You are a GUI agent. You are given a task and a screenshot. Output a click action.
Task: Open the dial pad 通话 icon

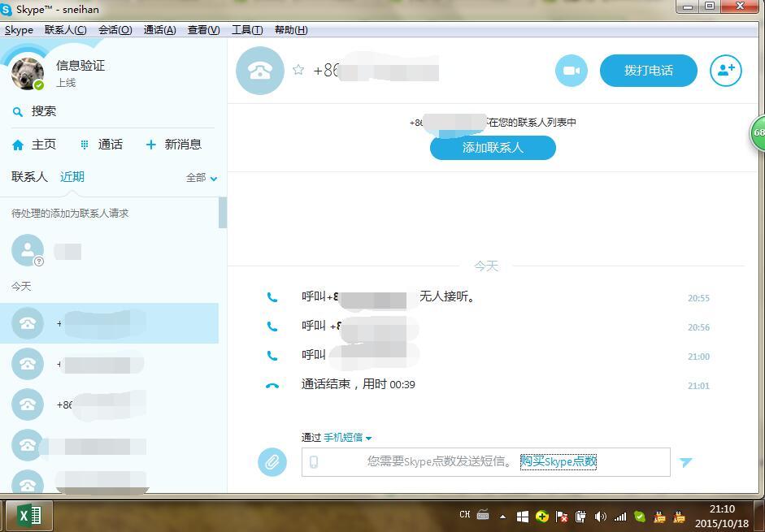(85, 145)
